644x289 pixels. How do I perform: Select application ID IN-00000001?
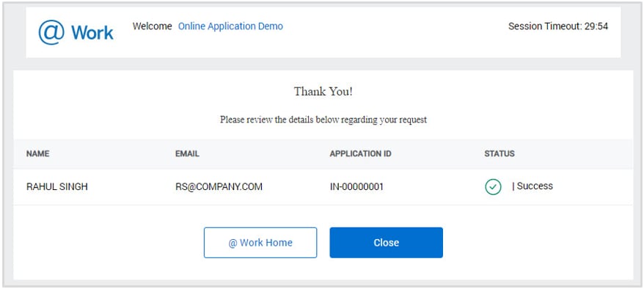click(356, 187)
